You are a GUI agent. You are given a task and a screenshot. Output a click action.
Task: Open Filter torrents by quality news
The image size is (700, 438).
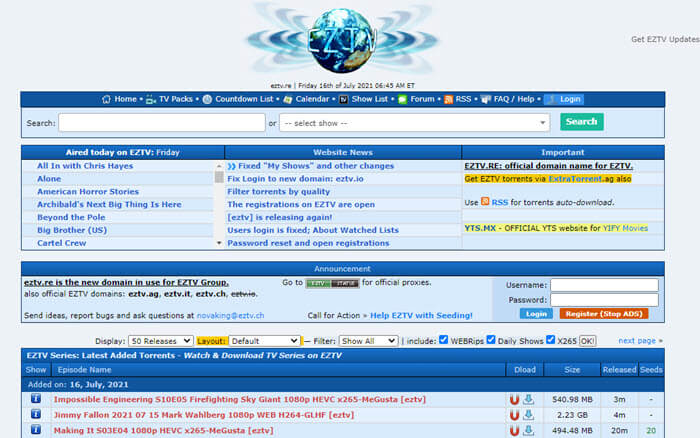tap(279, 192)
